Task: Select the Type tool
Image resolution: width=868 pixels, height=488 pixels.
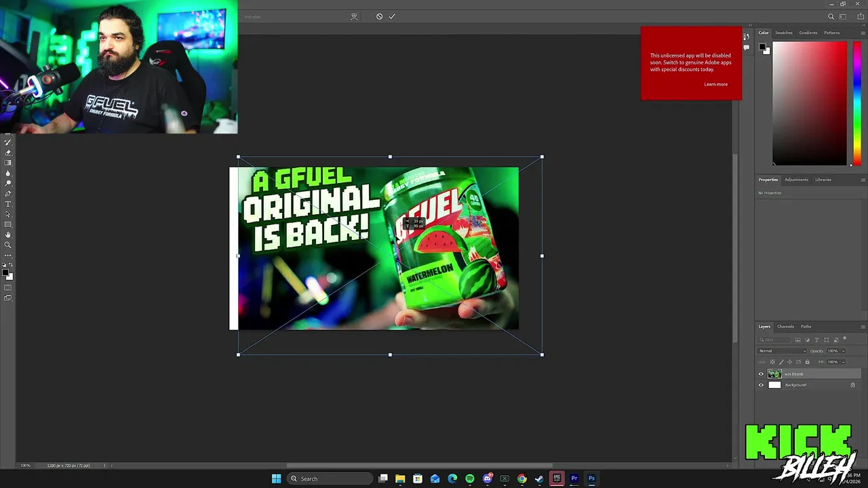Action: pyautogui.click(x=8, y=204)
